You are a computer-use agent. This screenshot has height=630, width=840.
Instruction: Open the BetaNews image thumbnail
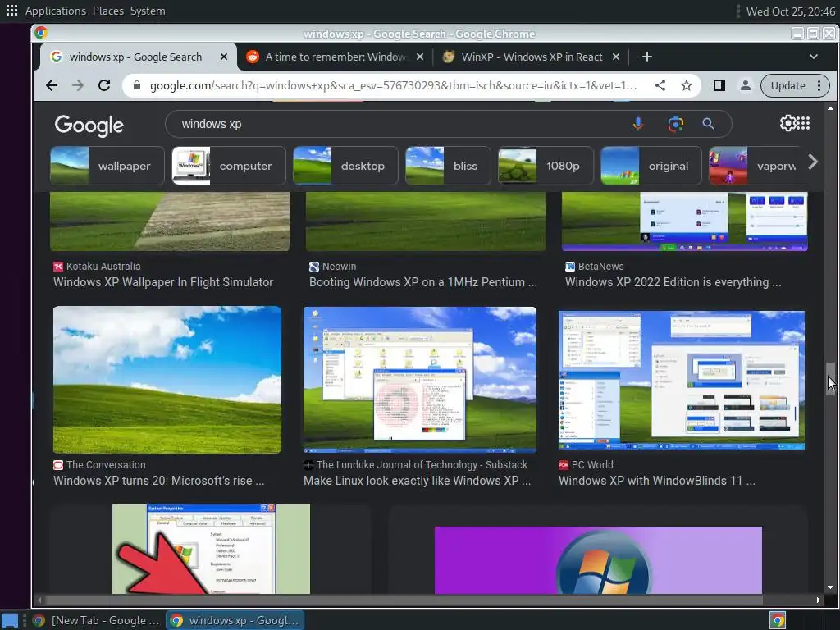point(685,221)
